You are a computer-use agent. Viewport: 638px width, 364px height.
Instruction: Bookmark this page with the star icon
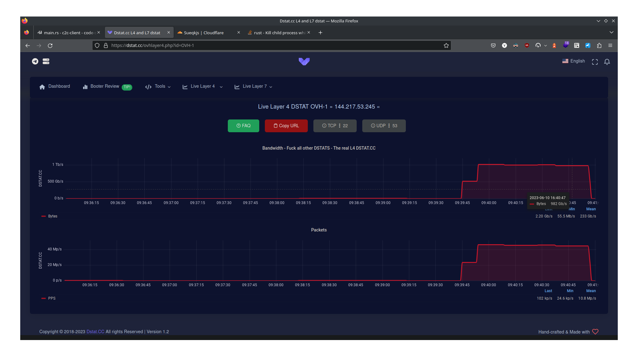[x=446, y=45]
